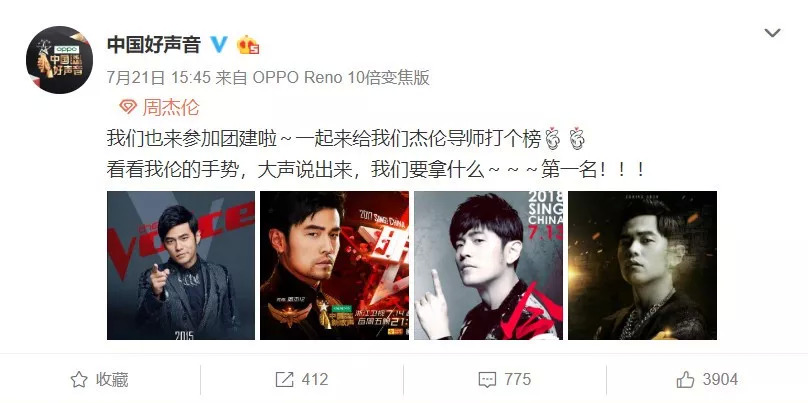The image size is (808, 403).
Task: Click the star favorite icon
Action: point(79,380)
